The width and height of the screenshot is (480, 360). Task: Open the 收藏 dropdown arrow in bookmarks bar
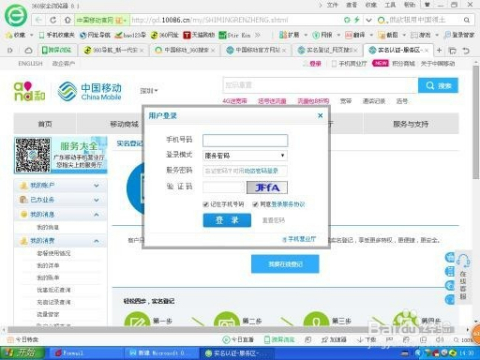click(31, 35)
